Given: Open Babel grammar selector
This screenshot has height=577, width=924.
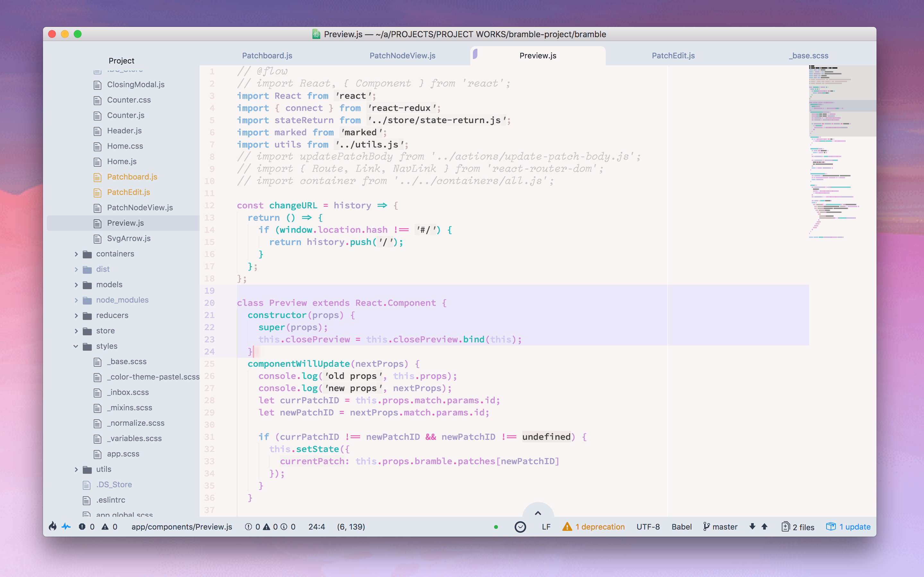Looking at the screenshot, I should tap(681, 527).
